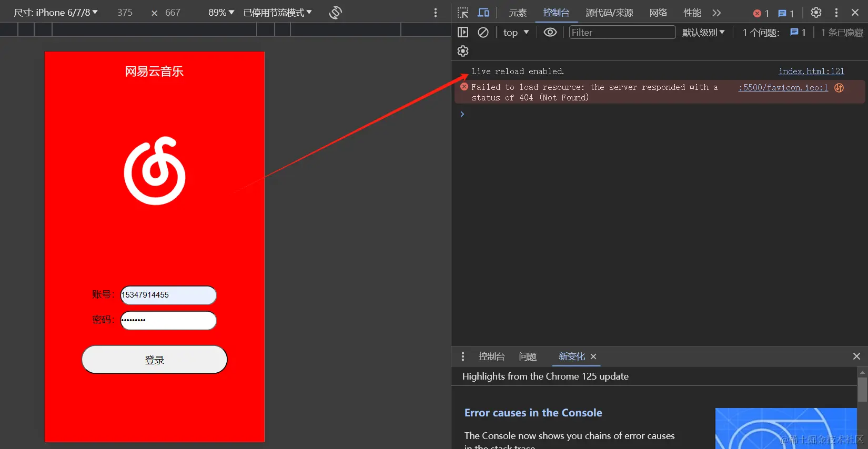The width and height of the screenshot is (868, 449).
Task: Expand more DevTools tabs chevron
Action: (x=716, y=13)
